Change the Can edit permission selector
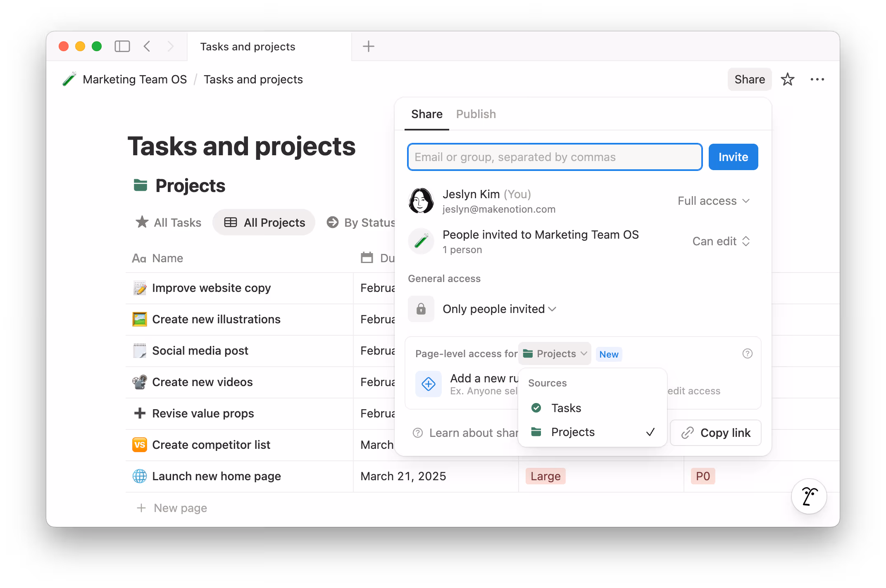Viewport: 886px width, 588px height. (721, 241)
